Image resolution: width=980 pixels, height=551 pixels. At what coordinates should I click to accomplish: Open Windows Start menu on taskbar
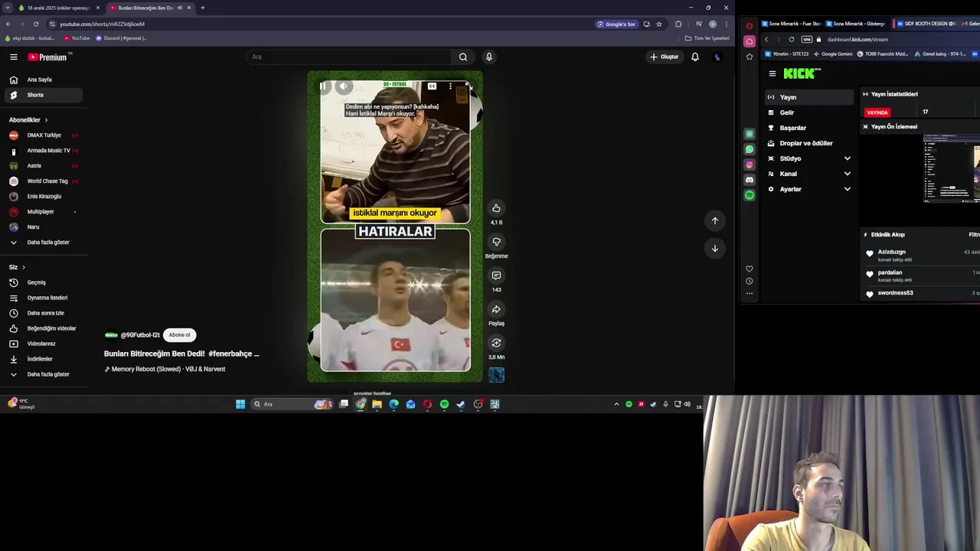coord(240,404)
